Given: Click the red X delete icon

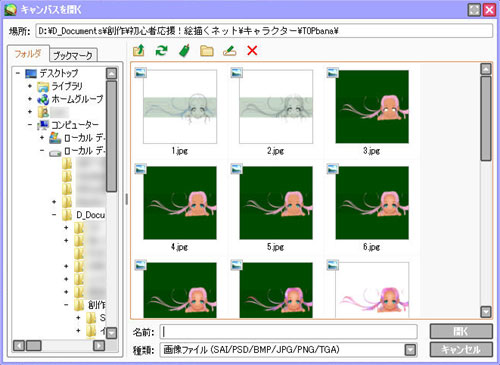Looking at the screenshot, I should 252,51.
